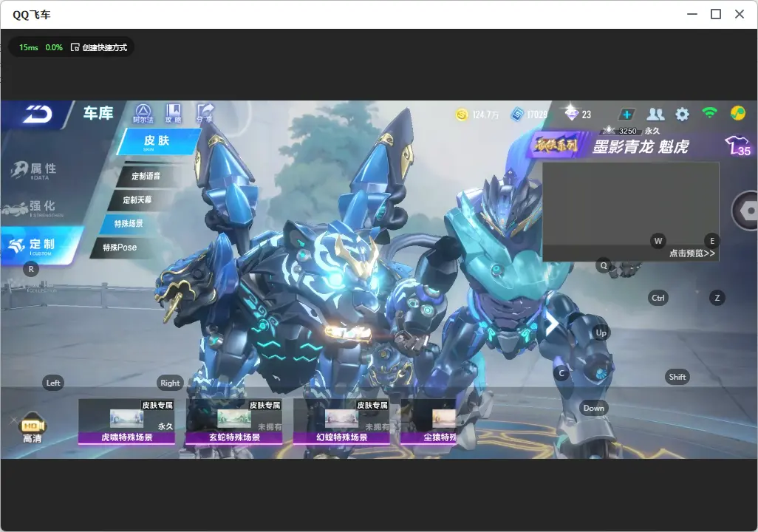Click the green Wi-Fi signal icon

pos(709,113)
